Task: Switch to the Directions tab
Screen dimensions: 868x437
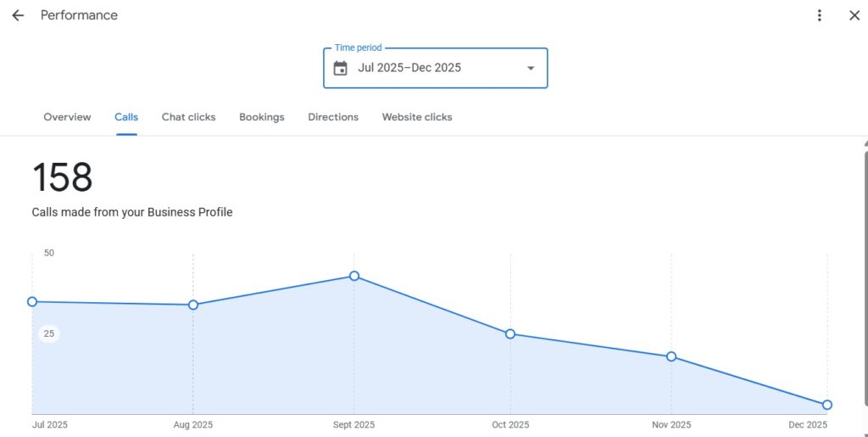Action: pyautogui.click(x=333, y=117)
